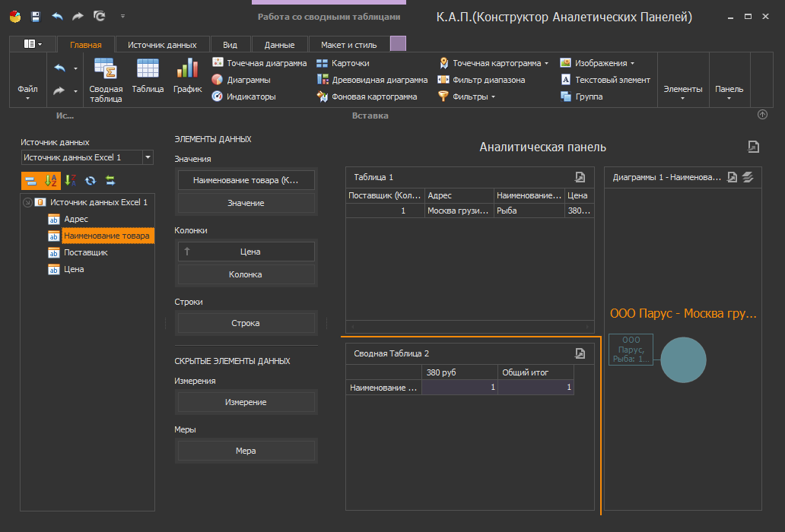This screenshot has width=785, height=532.
Task: Add a График chart element
Action: (x=187, y=79)
